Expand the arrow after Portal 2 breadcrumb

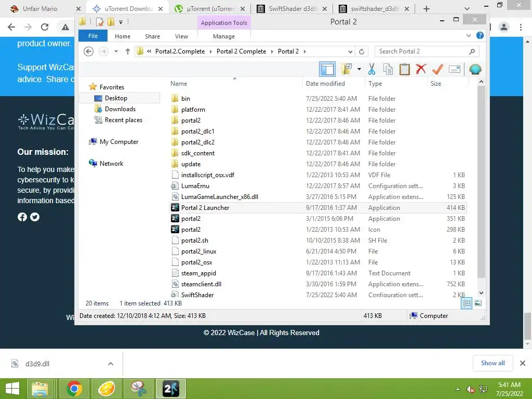tap(304, 51)
